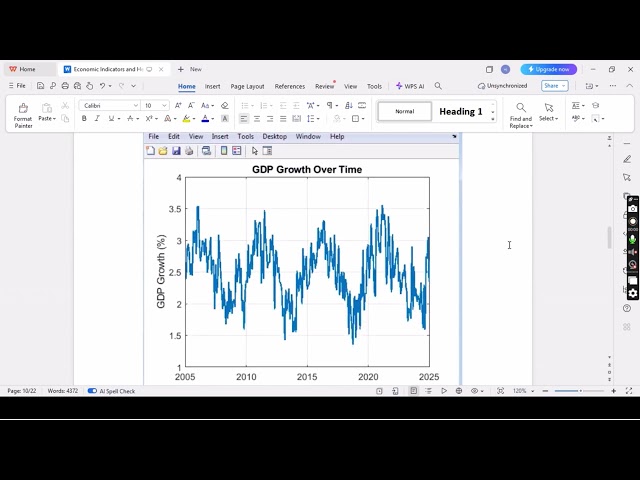640x480 pixels.
Task: Click the 'Page: 10/22' status bar entry
Action: point(22,391)
